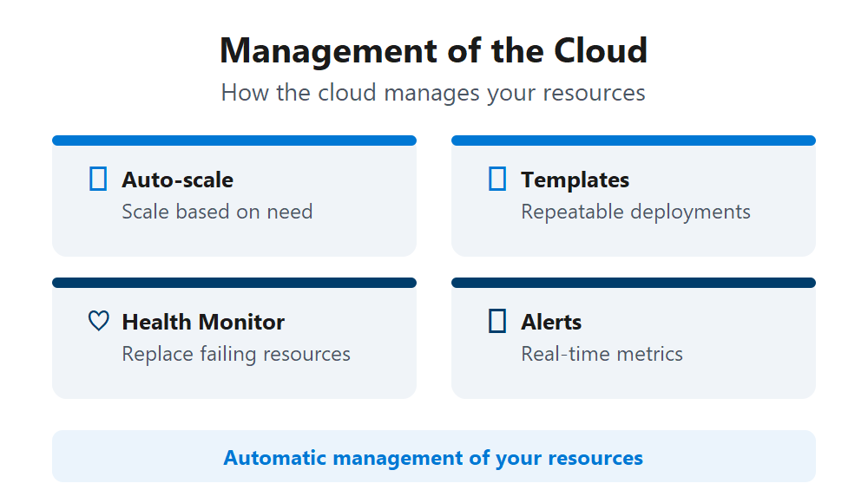Click the Auto-scale card icon

click(x=100, y=179)
